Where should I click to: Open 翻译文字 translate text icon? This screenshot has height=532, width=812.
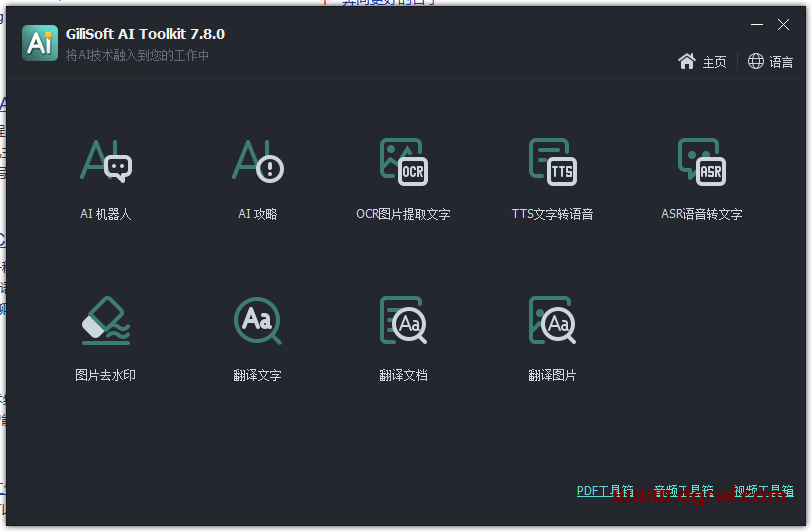pos(258,321)
